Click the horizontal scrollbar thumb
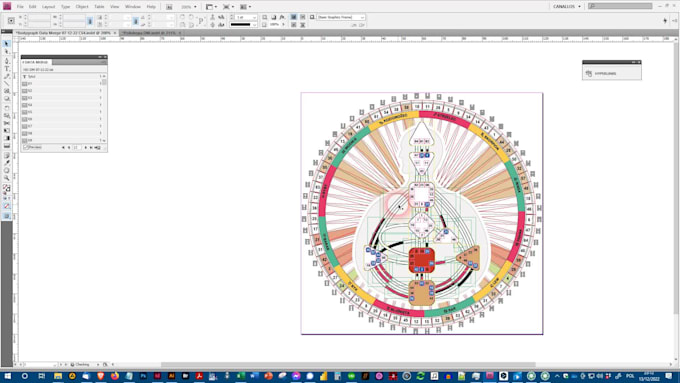Viewport: 680px width, 383px height. [x=348, y=365]
